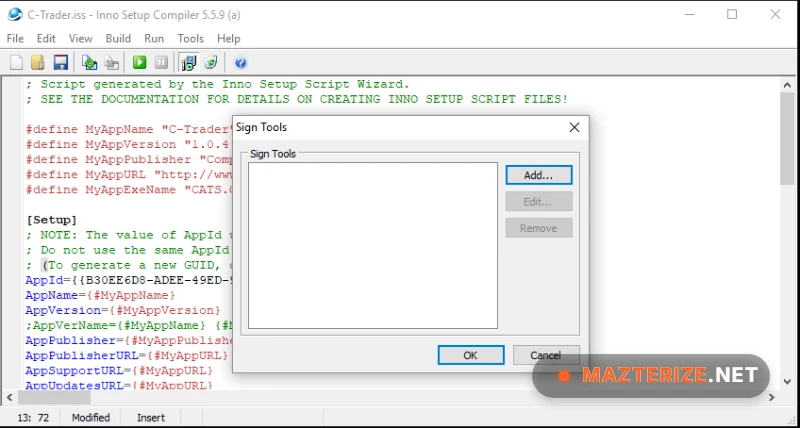
Task: Click the AppVersion={#MyAppVersion} line
Action: (x=123, y=310)
